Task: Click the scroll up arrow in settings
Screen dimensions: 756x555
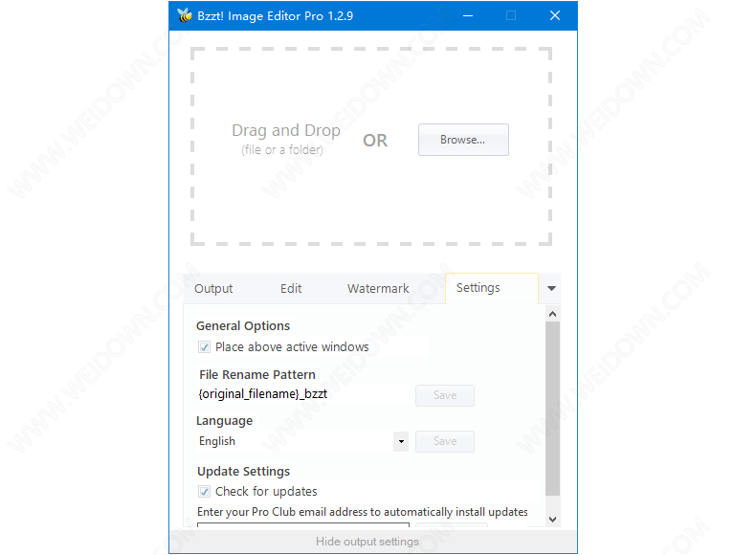Action: point(552,314)
